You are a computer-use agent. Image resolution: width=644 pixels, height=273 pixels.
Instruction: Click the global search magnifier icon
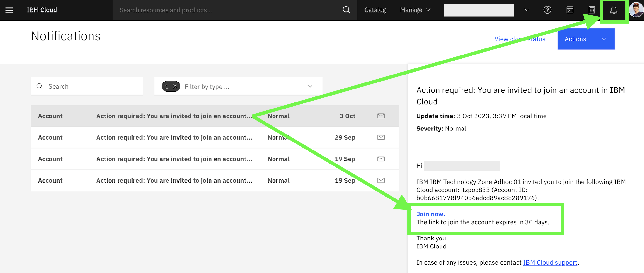[x=346, y=10]
